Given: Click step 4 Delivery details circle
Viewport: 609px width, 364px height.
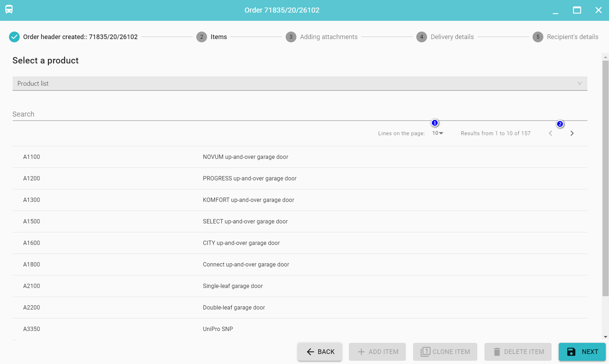Looking at the screenshot, I should [x=422, y=37].
